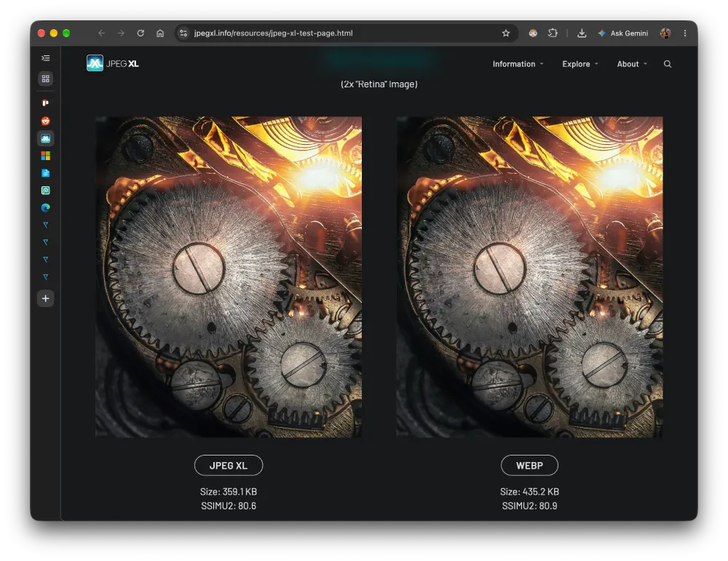728x561 pixels.
Task: Open the browser home page
Action: pyautogui.click(x=159, y=33)
